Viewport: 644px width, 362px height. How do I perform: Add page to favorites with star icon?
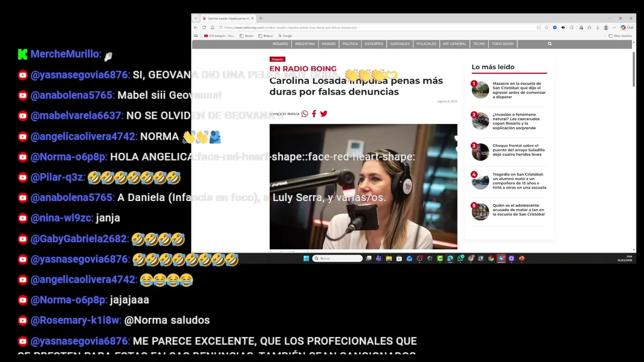[546, 28]
